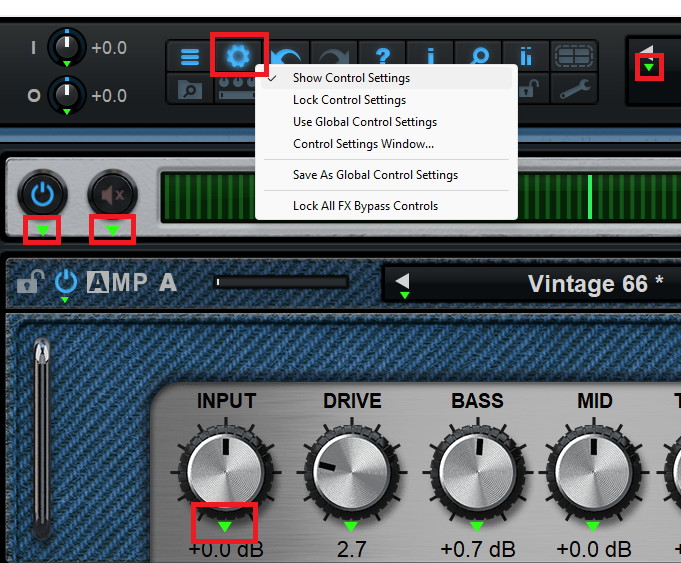Open control triangle under INPUT knob
681x563 pixels.
pos(225,527)
